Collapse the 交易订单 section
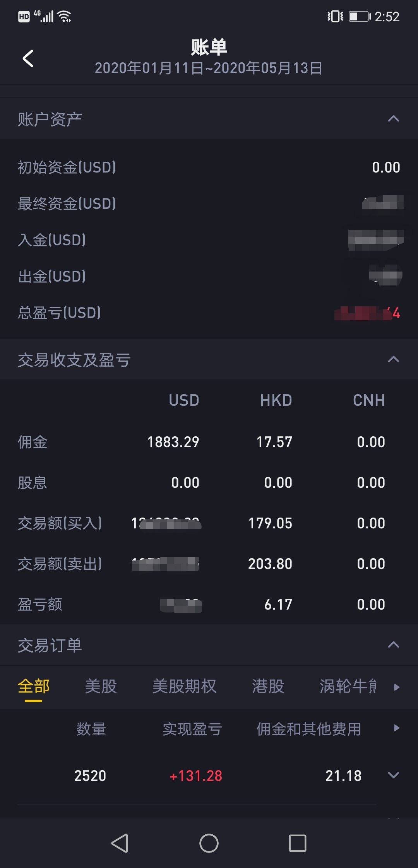Image resolution: width=418 pixels, height=868 pixels. [x=393, y=645]
